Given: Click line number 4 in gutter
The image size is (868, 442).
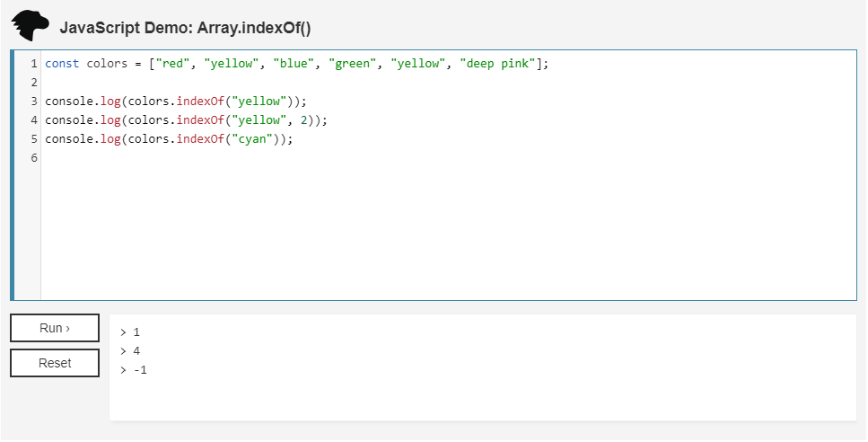Looking at the screenshot, I should [33, 120].
